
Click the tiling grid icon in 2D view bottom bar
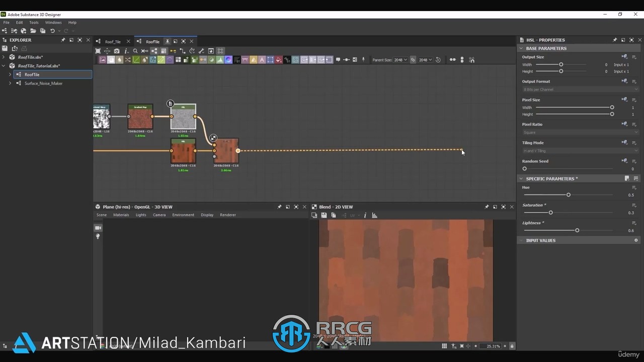pos(444,346)
